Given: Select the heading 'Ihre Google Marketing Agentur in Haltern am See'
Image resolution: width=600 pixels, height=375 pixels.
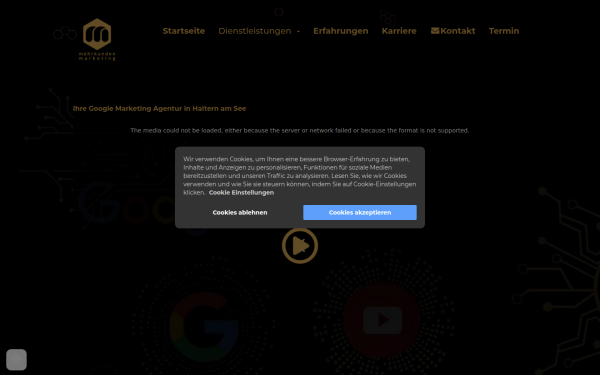Looking at the screenshot, I should pyautogui.click(x=159, y=108).
